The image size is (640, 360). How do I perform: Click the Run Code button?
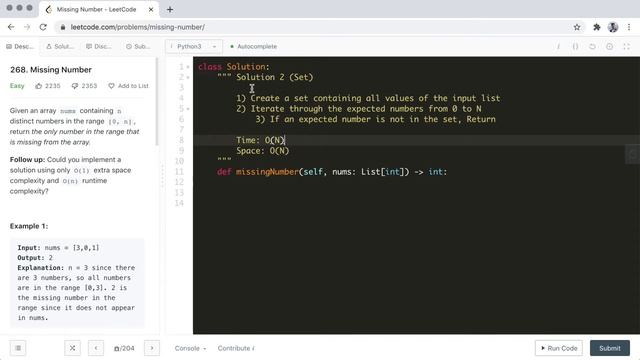(x=559, y=348)
